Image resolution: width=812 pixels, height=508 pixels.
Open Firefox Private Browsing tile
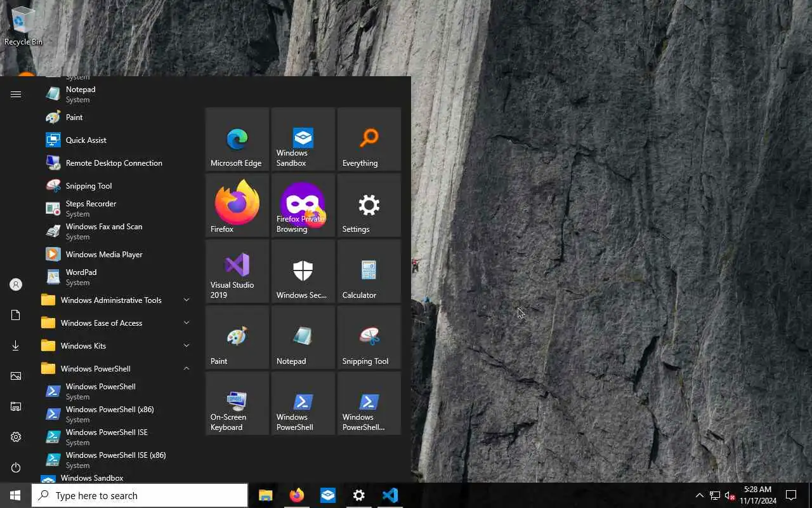pyautogui.click(x=303, y=205)
